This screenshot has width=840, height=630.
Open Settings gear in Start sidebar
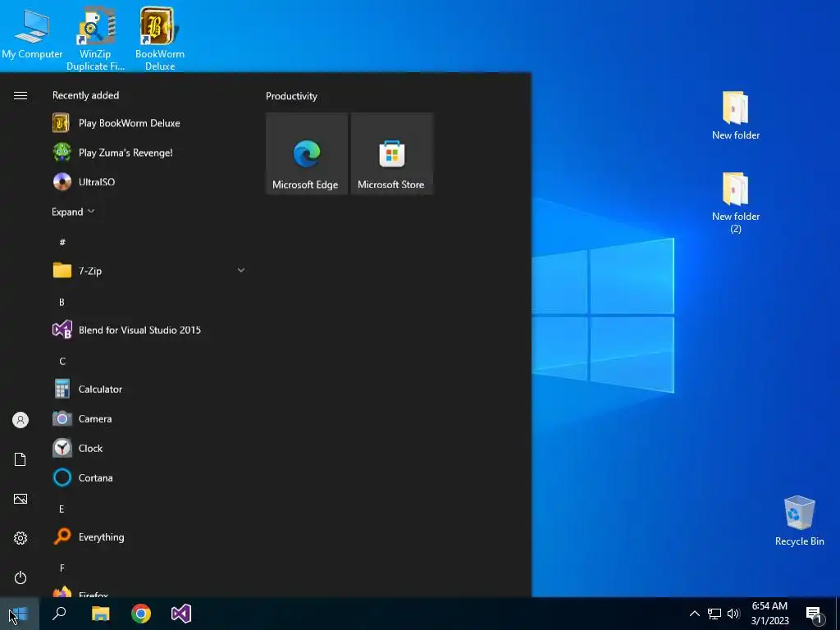21,538
